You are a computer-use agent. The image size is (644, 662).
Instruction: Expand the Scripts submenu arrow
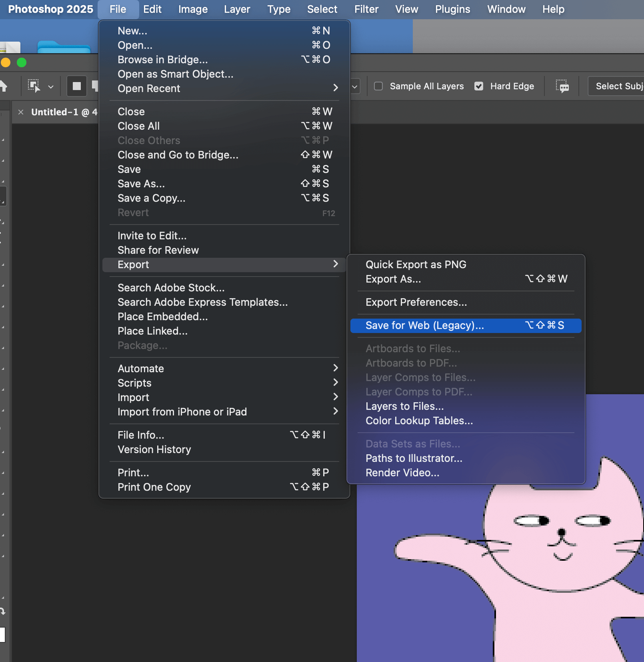336,382
